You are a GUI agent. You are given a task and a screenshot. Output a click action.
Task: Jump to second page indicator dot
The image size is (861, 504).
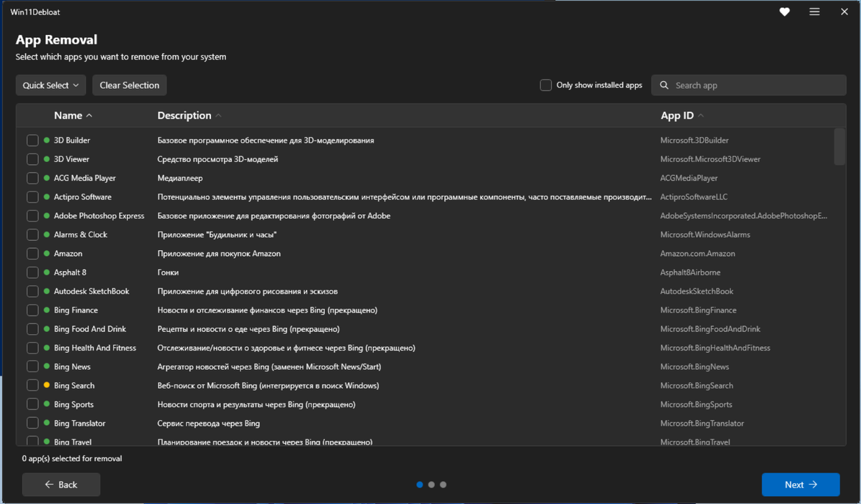click(431, 485)
